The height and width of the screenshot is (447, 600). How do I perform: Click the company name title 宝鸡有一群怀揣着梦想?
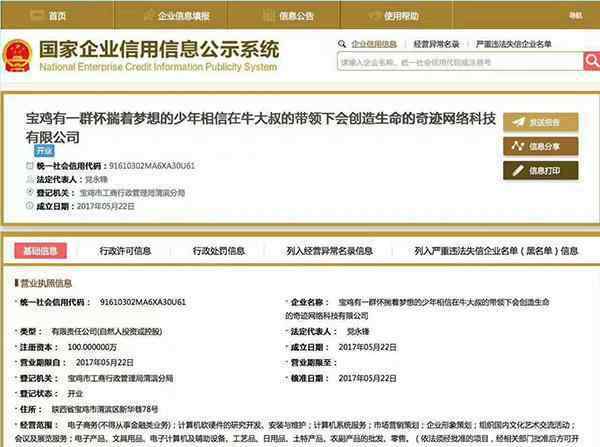(x=260, y=127)
